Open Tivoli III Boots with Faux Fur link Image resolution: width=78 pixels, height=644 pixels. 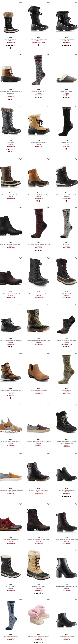[x=38, y=143]
